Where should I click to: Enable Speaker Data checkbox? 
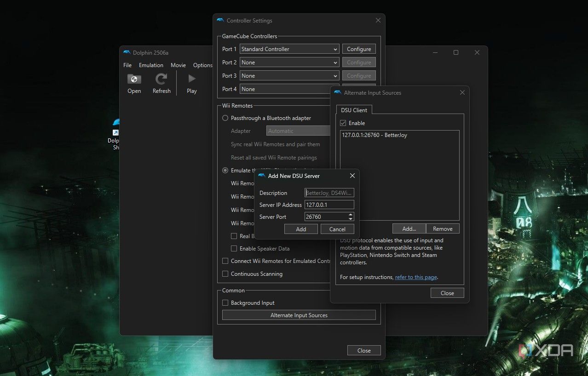click(234, 249)
